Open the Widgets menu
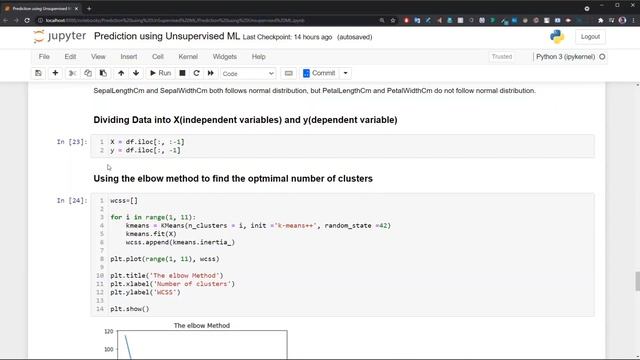 [x=224, y=57]
